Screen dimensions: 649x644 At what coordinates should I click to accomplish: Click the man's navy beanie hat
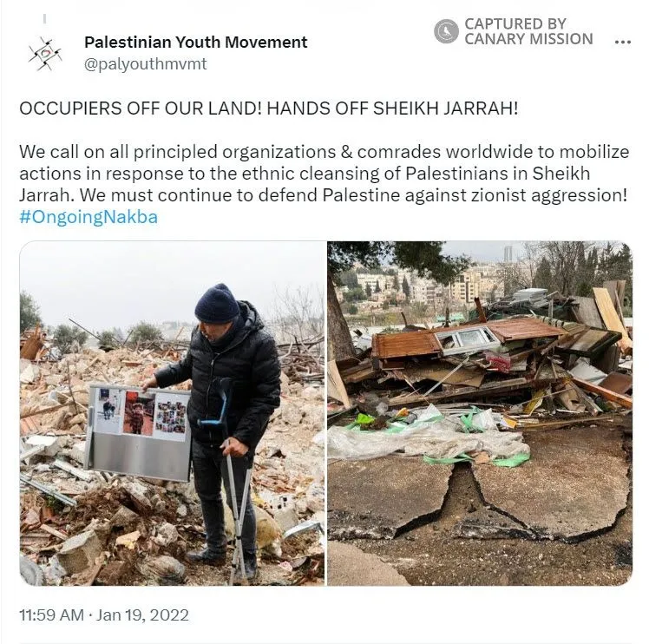(217, 304)
